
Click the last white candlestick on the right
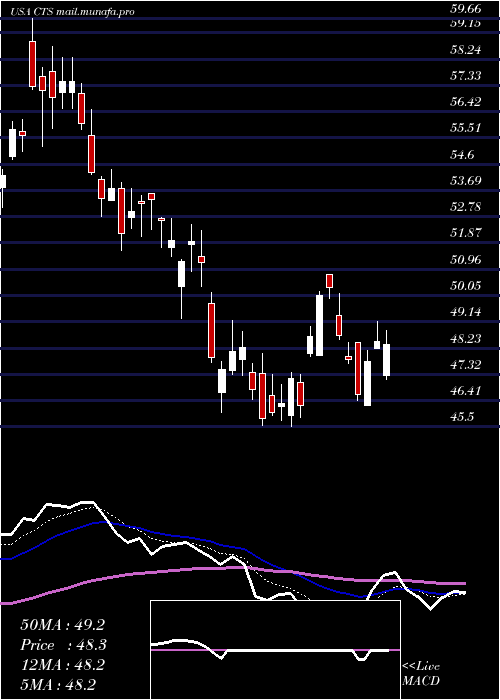pos(387,360)
